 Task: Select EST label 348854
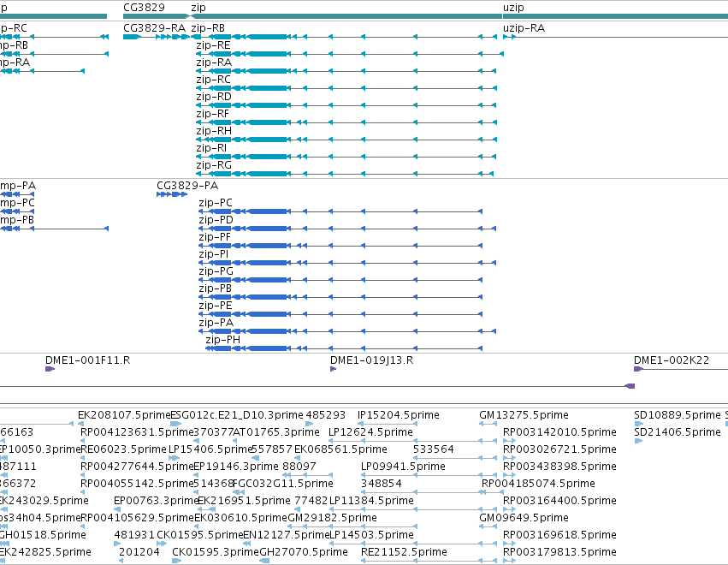coord(382,484)
